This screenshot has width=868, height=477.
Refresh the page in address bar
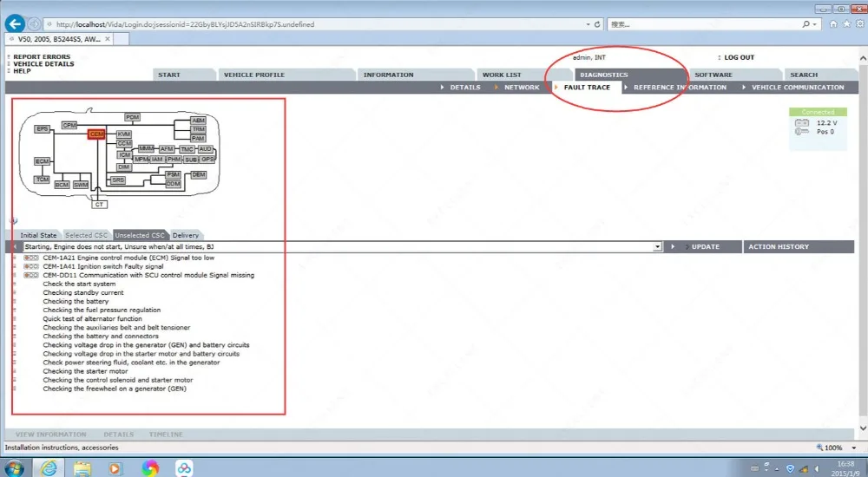click(x=597, y=24)
